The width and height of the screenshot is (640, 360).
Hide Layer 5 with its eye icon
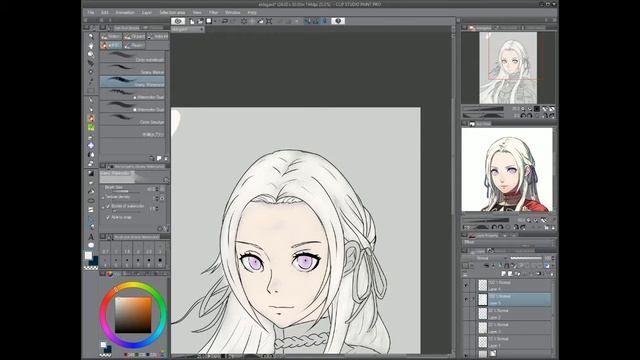click(x=466, y=300)
